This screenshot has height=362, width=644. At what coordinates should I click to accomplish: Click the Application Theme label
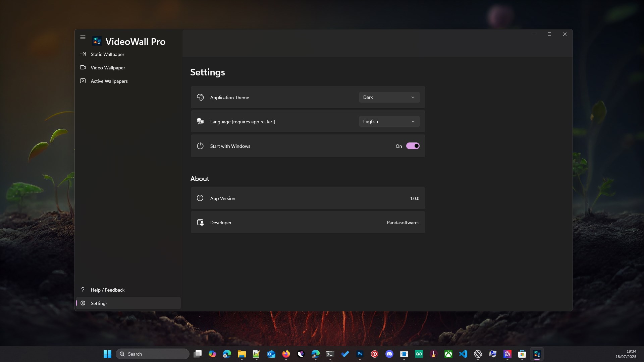point(230,98)
